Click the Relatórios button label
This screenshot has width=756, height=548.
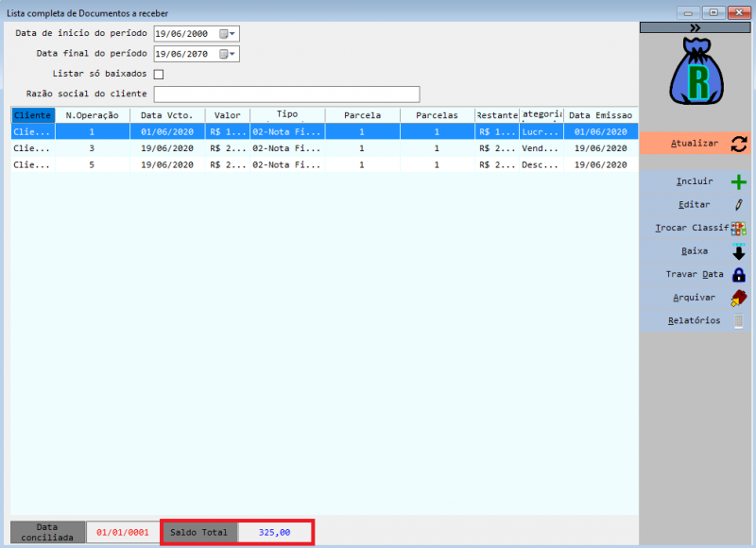(x=696, y=321)
